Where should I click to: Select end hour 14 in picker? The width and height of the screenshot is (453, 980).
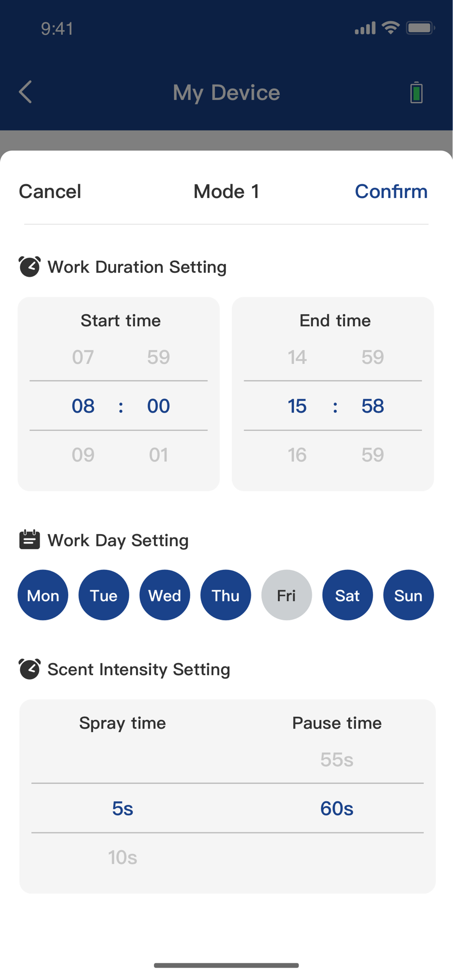297,357
